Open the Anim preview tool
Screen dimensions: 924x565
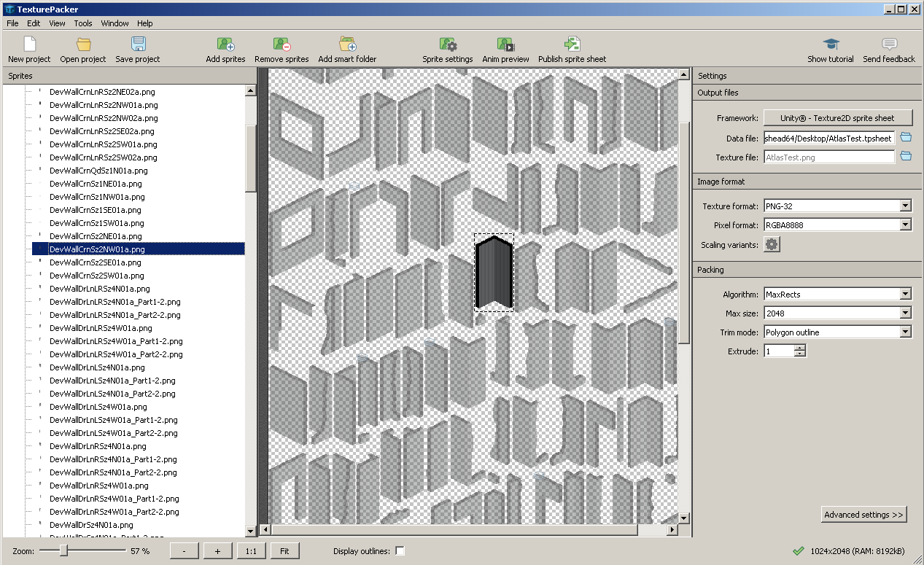[505, 45]
